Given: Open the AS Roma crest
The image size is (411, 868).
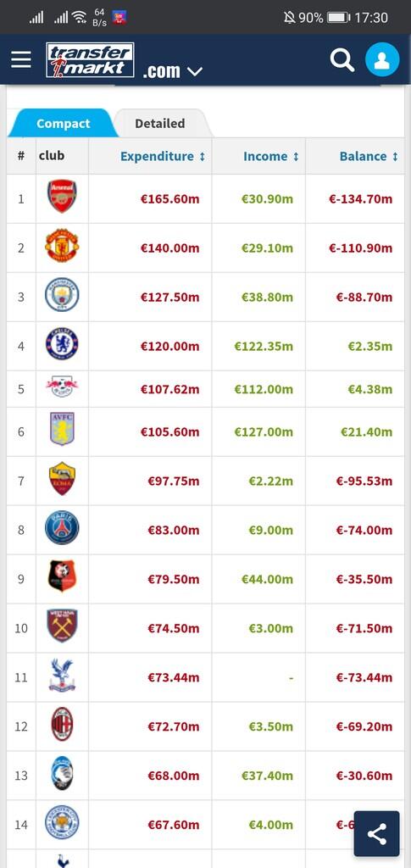Looking at the screenshot, I should point(62,478).
